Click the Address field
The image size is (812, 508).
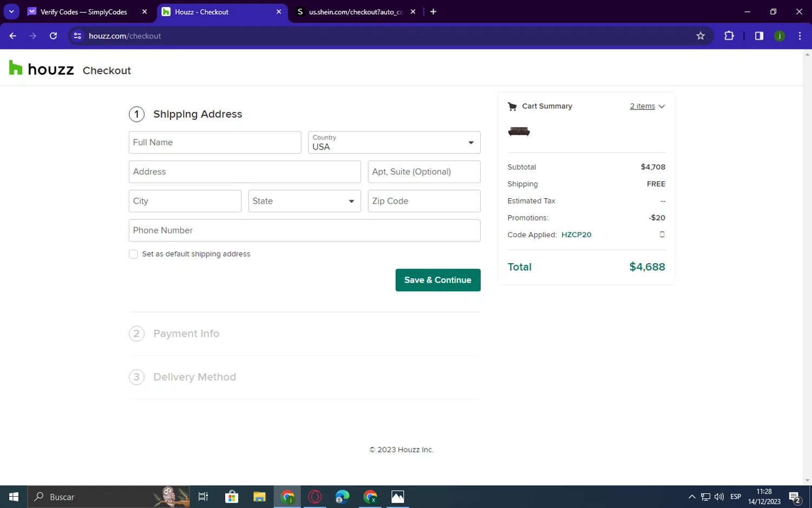click(x=245, y=172)
